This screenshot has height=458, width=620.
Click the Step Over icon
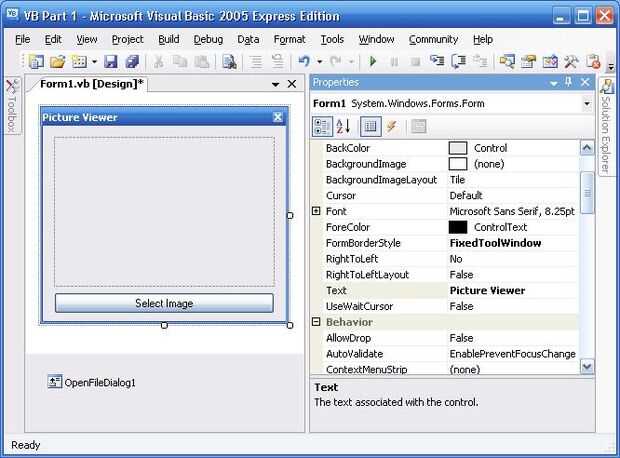459,62
